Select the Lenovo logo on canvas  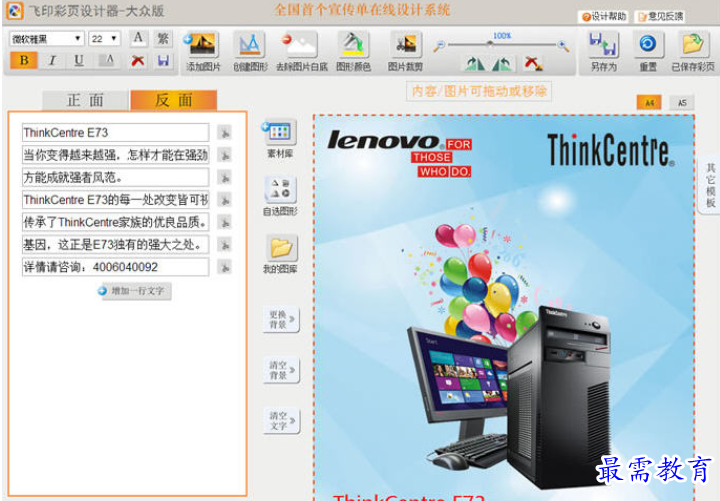399,154
